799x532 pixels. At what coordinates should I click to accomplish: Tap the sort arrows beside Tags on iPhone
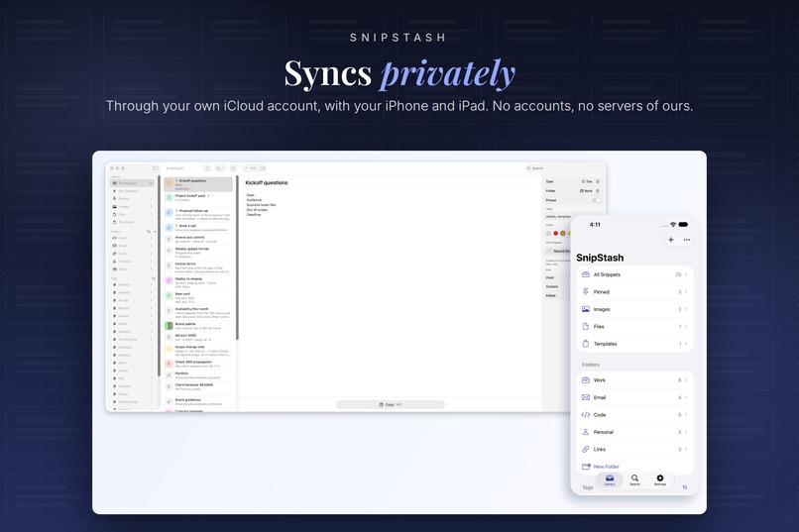pyautogui.click(x=685, y=487)
